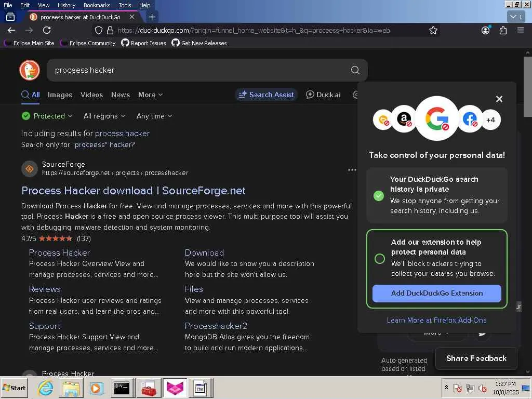This screenshot has height=399, width=532.
Task: Open the Command Prompt taskbar icon
Action: pyautogui.click(x=122, y=388)
